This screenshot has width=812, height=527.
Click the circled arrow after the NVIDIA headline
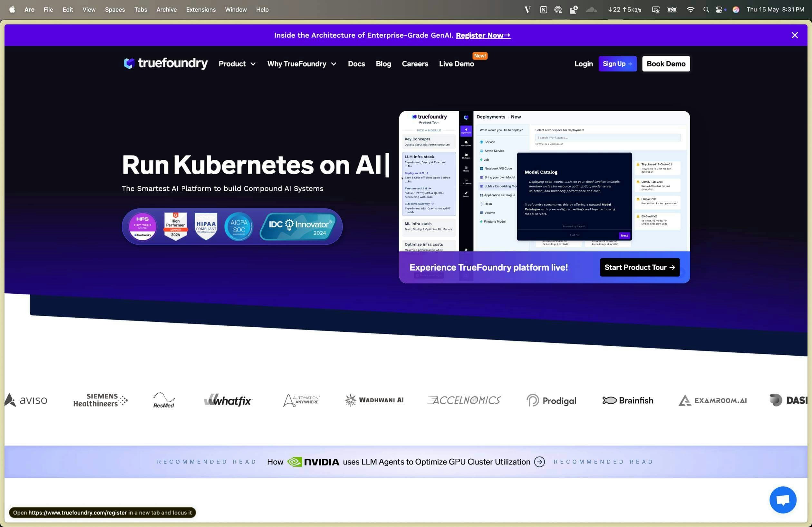(539, 462)
